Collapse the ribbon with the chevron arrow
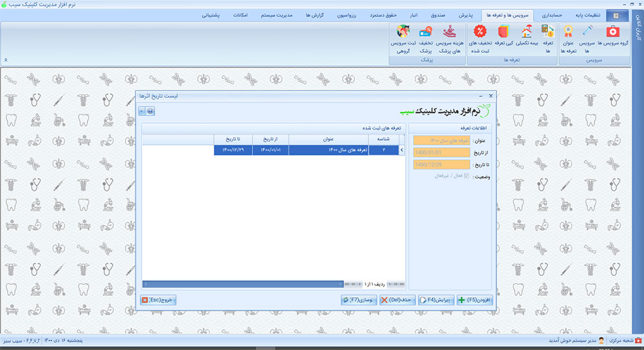The width and height of the screenshot is (644, 350). click(6, 60)
